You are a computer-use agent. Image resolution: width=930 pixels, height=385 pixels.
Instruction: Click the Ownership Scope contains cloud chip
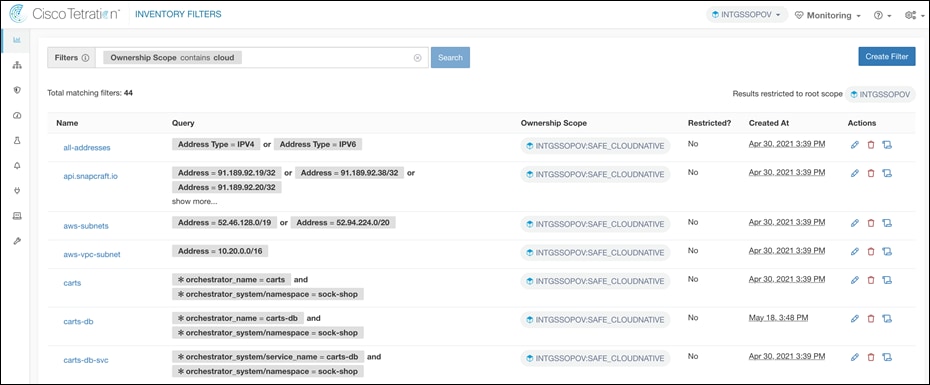tap(172, 58)
